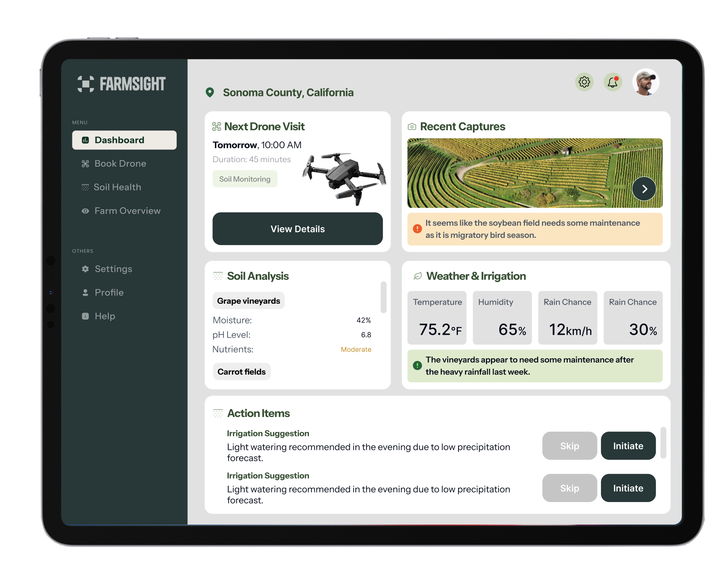Viewport: 728px width, 569px height.
Task: Click the FarmSight logo
Action: click(x=122, y=84)
